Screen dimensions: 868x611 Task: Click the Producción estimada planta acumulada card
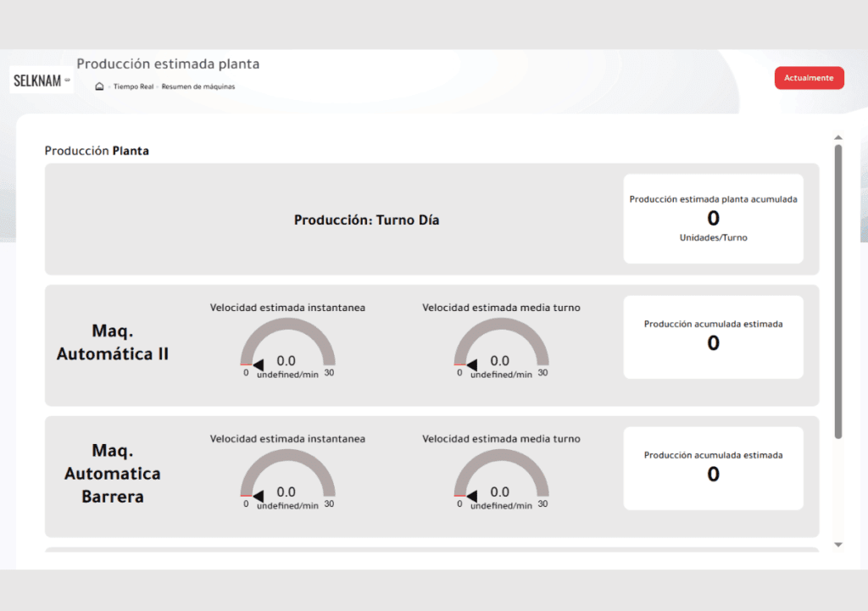[x=713, y=219]
